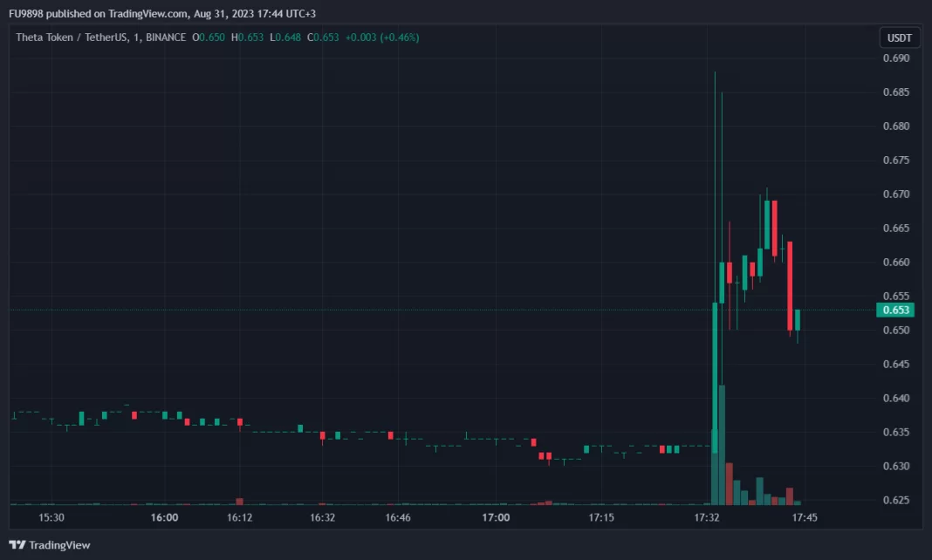
Task: Click the 17:45 time axis label
Action: [804, 517]
